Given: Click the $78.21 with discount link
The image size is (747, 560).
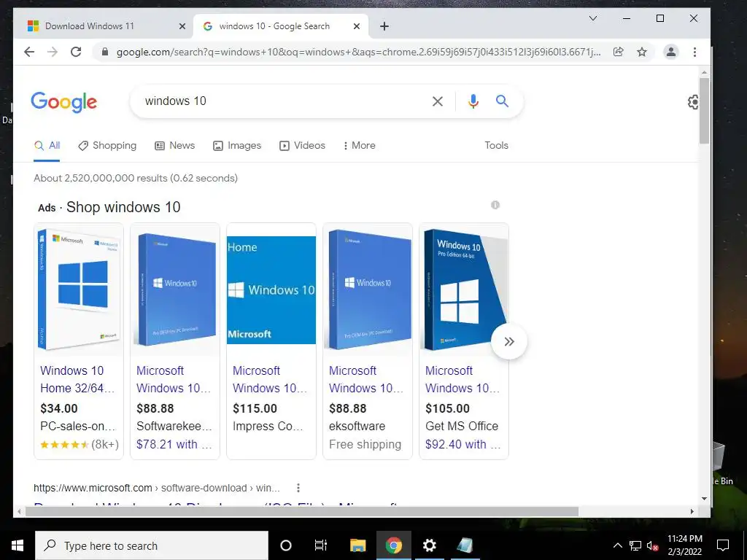Looking at the screenshot, I should pos(174,444).
